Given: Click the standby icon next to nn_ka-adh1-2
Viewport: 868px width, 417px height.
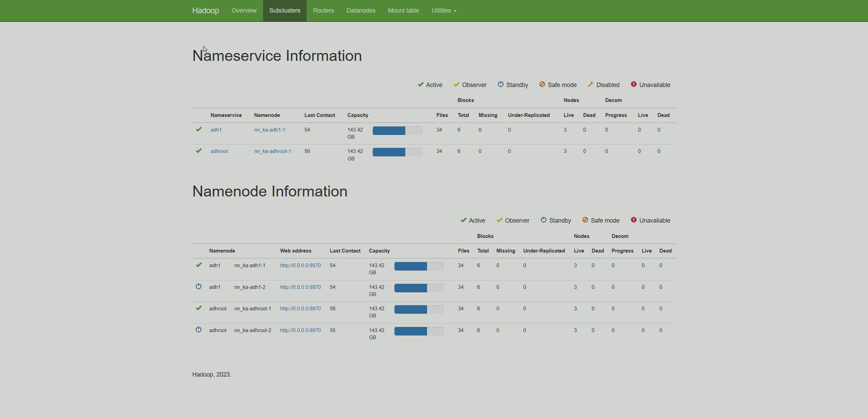Looking at the screenshot, I should pyautogui.click(x=199, y=286).
